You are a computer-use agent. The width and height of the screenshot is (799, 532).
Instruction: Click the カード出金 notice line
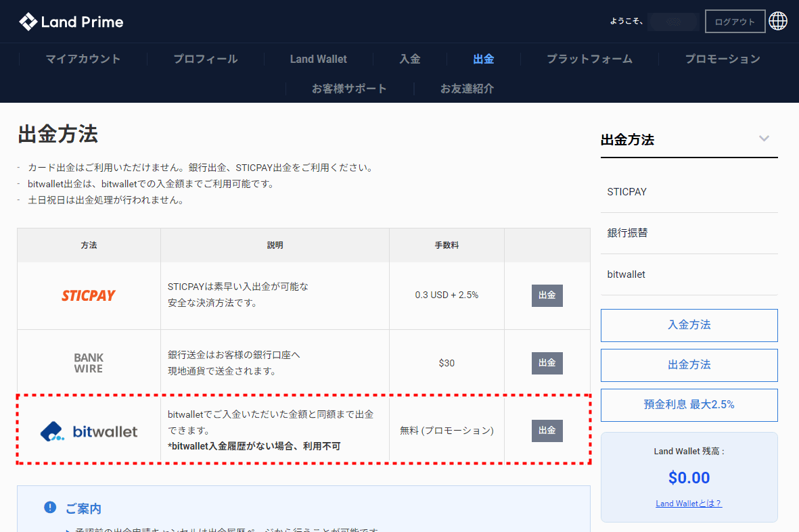[202, 168]
